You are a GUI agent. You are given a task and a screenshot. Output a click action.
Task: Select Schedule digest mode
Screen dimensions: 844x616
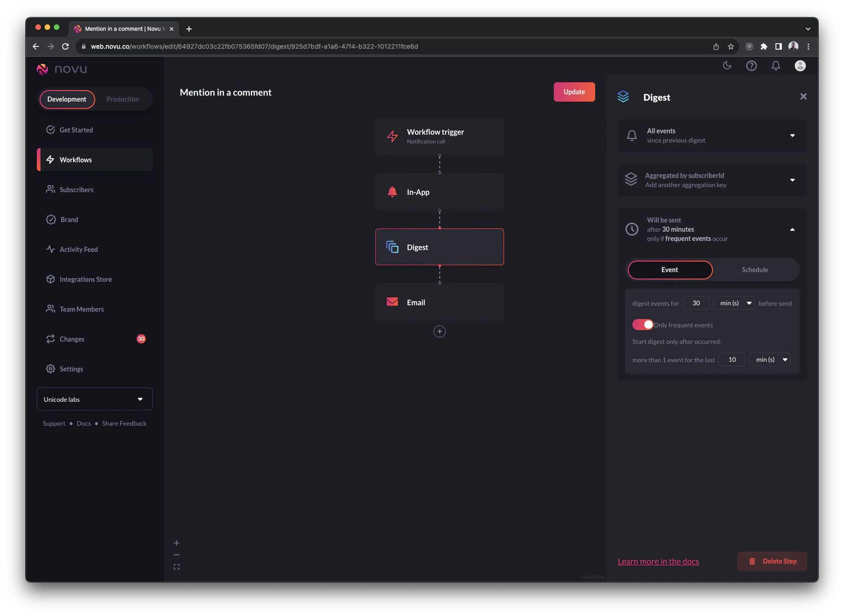(x=755, y=270)
